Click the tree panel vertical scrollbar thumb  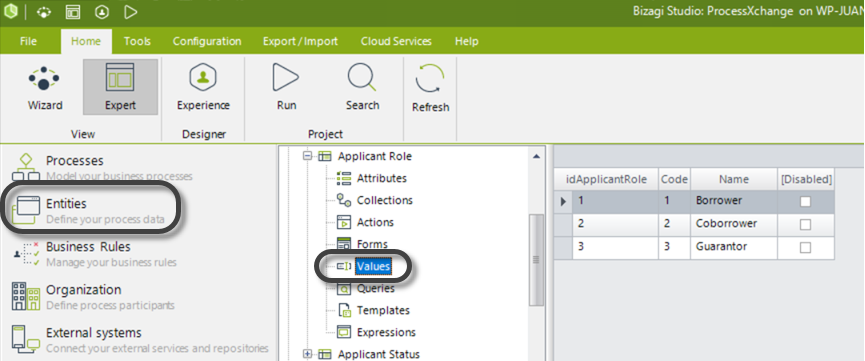click(536, 259)
